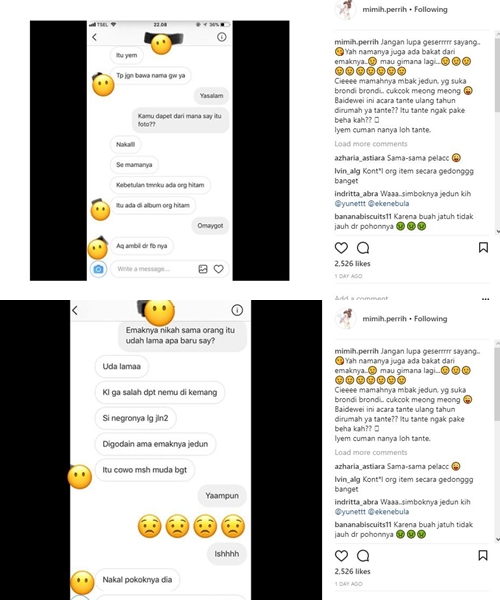Open comment bubble icon on top post

click(363, 248)
